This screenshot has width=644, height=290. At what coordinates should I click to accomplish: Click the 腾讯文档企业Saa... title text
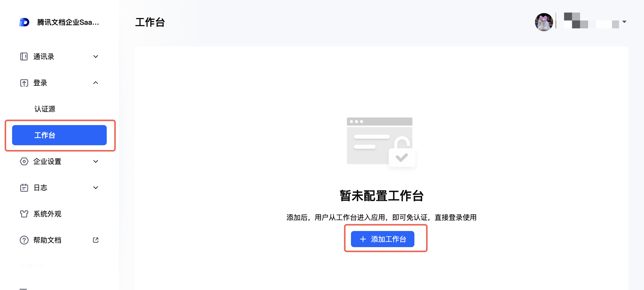tap(68, 22)
